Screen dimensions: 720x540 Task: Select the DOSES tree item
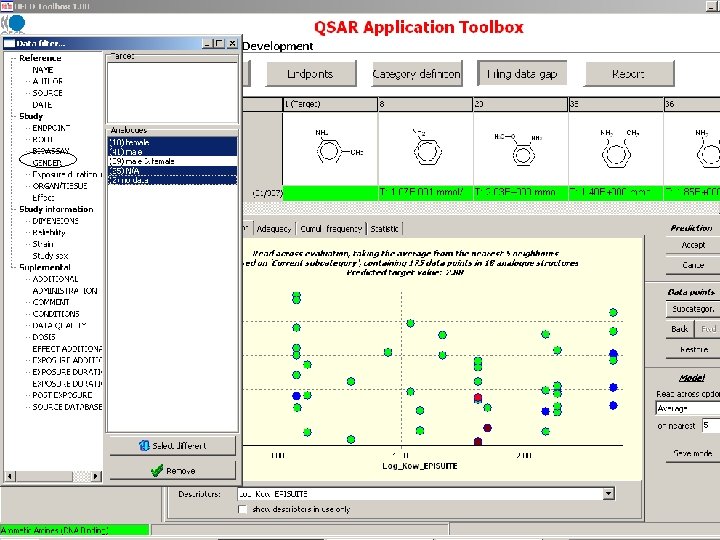coord(44,337)
